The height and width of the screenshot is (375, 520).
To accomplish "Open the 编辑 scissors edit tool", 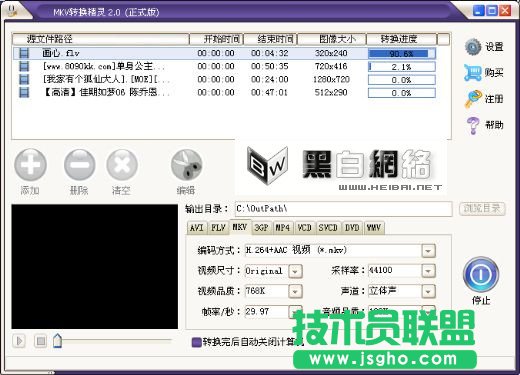I will tap(186, 164).
